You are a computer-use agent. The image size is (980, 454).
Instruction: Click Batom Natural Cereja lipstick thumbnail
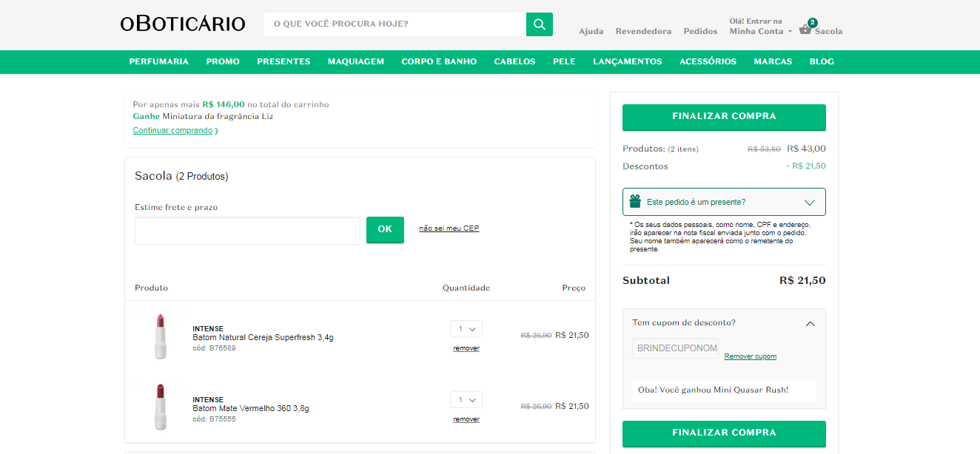pos(160,337)
